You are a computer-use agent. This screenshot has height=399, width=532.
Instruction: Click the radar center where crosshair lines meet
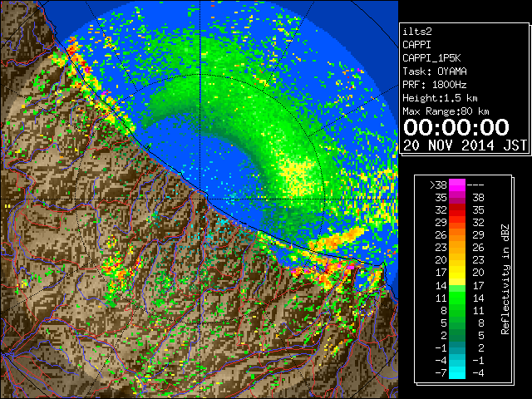tap(200, 199)
